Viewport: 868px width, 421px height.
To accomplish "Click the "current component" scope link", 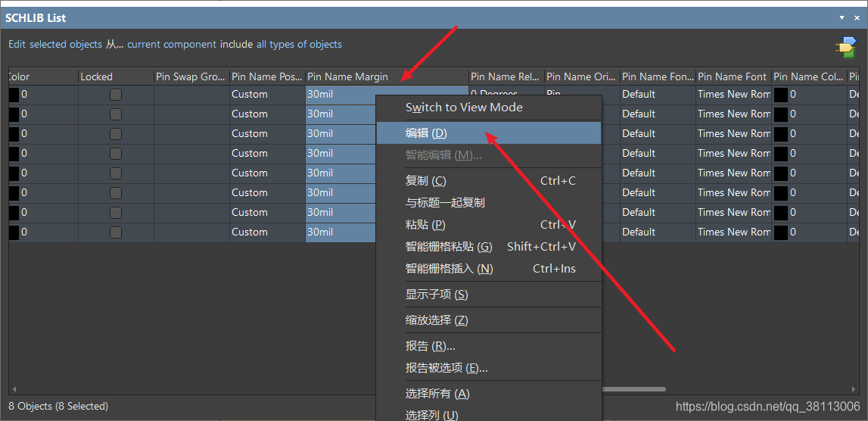I will [x=172, y=45].
